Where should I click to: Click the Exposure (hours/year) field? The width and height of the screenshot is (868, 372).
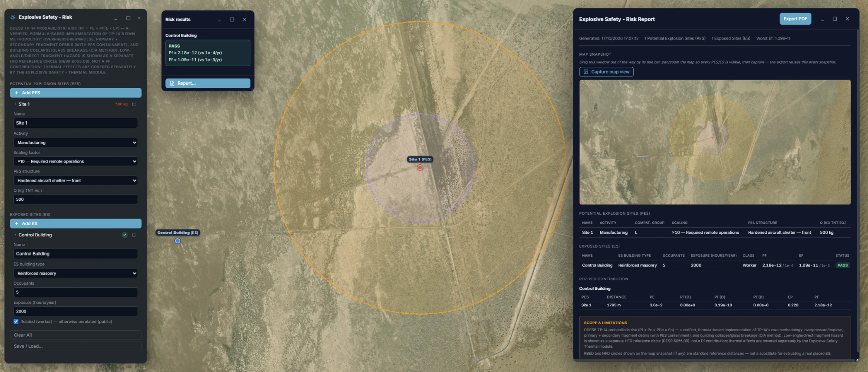click(x=76, y=312)
